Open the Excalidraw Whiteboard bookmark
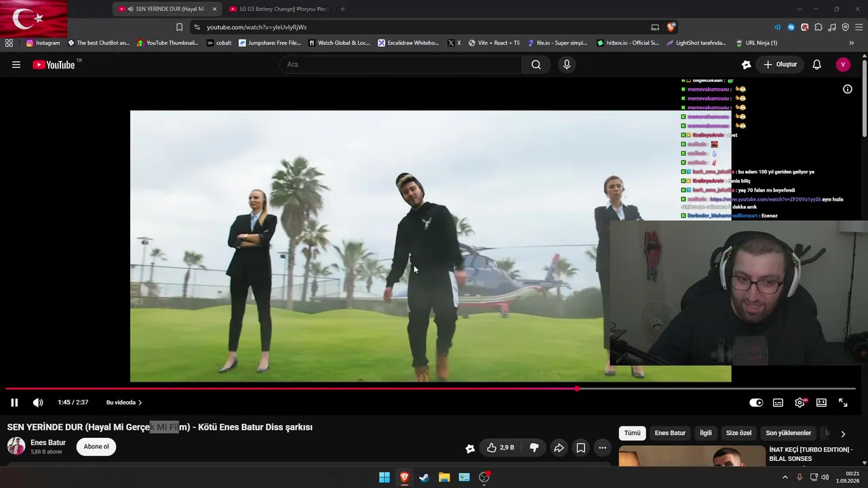868x488 pixels. [409, 43]
